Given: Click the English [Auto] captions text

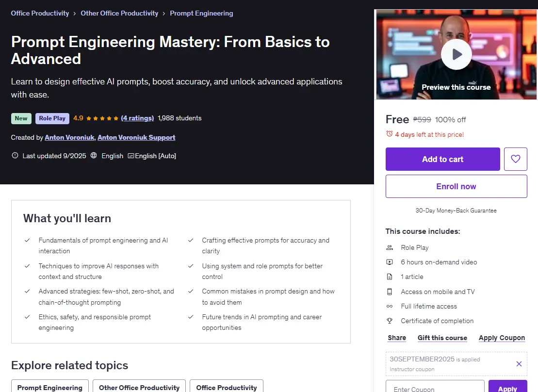Looking at the screenshot, I should pos(155,156).
